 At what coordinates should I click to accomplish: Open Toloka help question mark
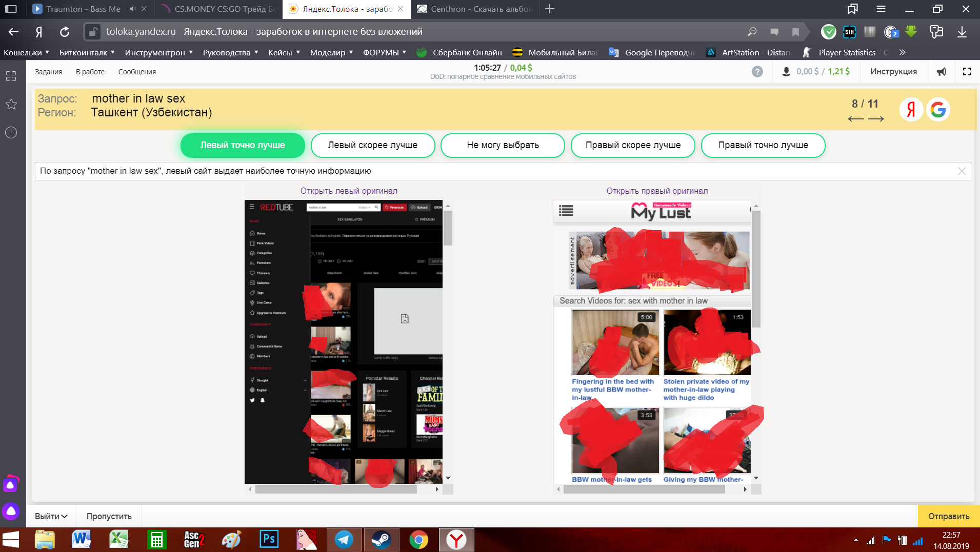tap(757, 72)
